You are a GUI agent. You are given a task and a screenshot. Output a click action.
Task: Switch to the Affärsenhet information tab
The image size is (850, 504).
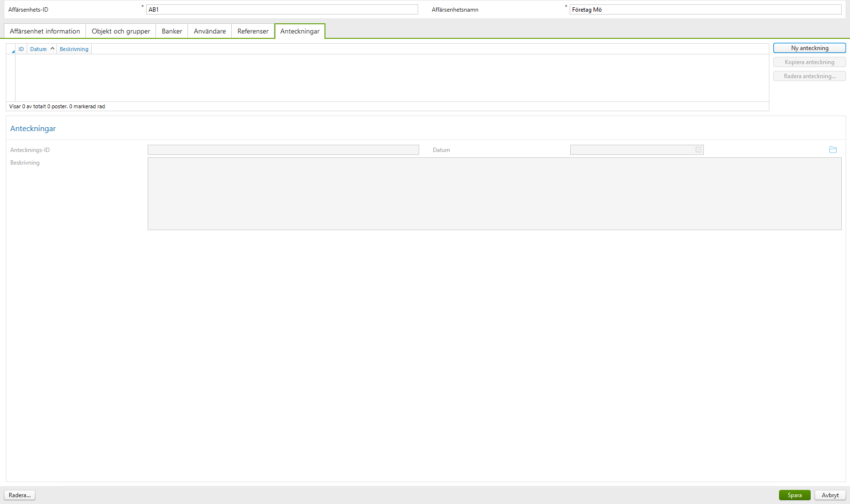click(x=44, y=31)
